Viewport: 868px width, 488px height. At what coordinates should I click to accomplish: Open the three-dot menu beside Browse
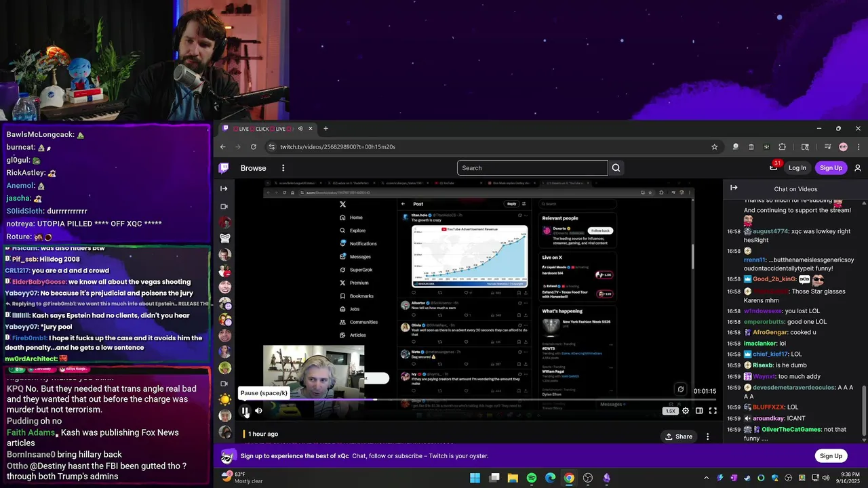click(283, 168)
